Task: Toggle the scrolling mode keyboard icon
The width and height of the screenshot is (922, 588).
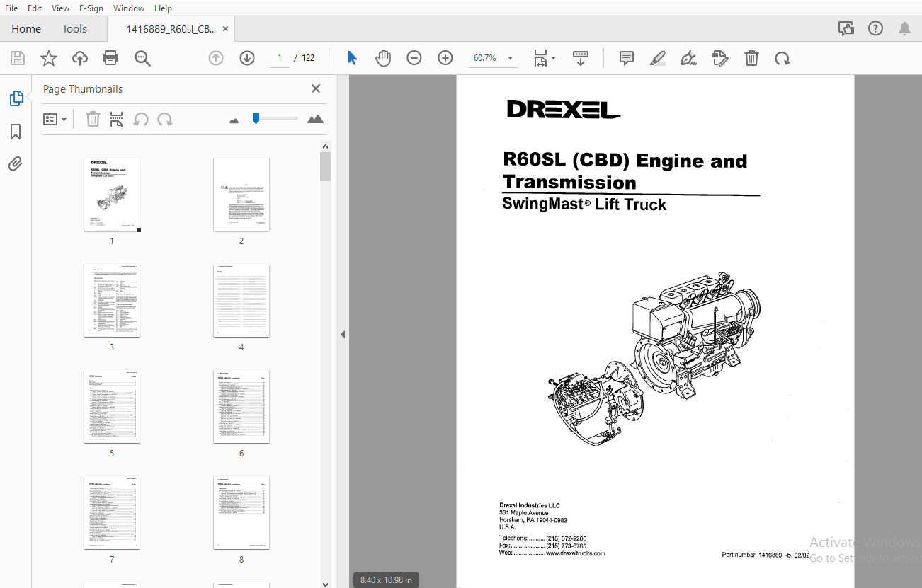Action: tap(581, 58)
